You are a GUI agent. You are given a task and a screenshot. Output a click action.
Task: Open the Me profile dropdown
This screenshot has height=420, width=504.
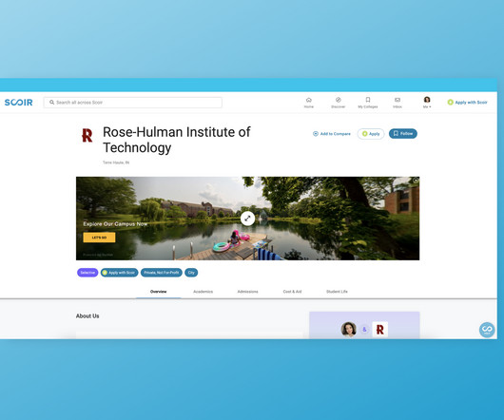click(427, 103)
